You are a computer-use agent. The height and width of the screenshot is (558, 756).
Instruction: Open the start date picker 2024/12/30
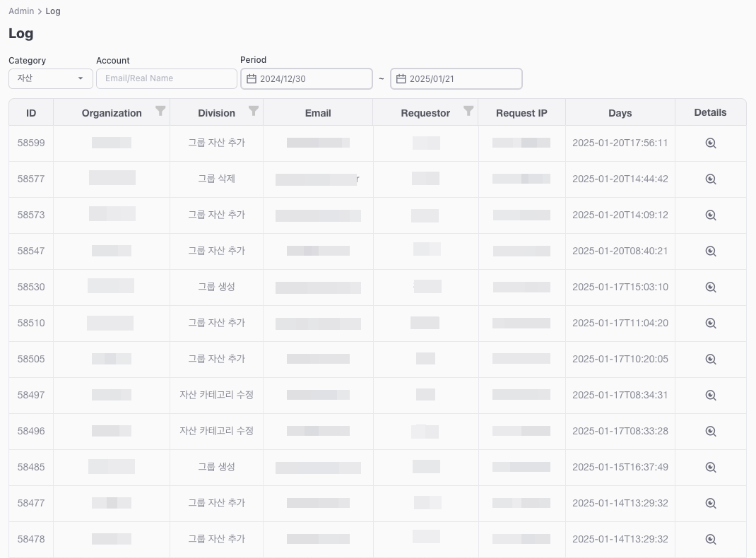click(311, 79)
